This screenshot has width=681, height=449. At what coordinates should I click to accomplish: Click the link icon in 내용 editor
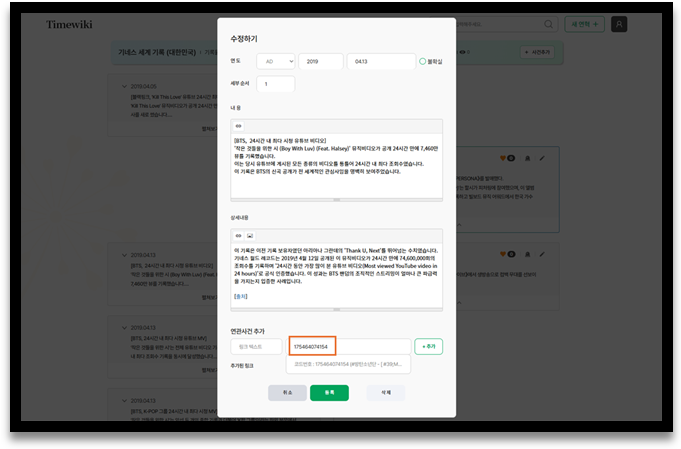238,126
